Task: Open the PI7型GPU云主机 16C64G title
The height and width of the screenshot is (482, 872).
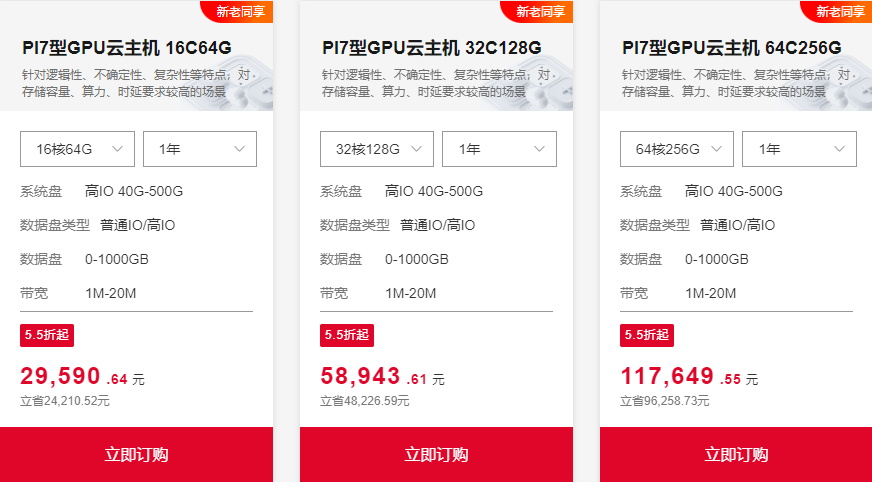Action: [x=127, y=48]
